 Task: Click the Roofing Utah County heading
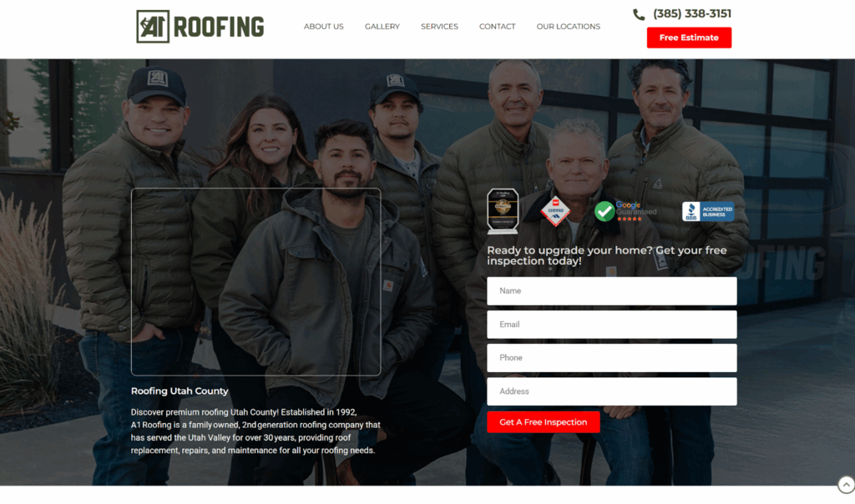[x=180, y=391]
